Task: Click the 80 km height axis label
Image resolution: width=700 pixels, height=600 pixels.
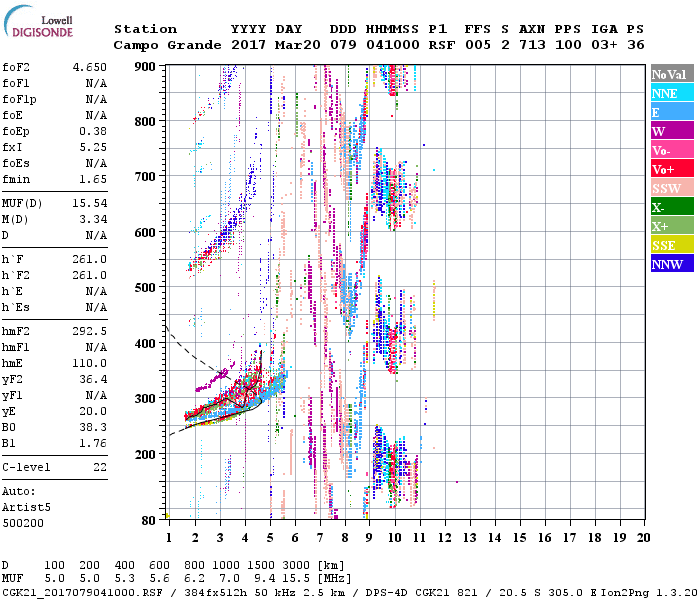Action: pos(149,521)
